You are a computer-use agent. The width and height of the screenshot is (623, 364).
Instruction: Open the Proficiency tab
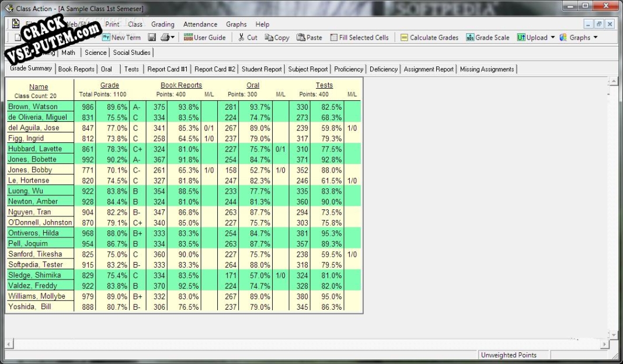point(349,69)
